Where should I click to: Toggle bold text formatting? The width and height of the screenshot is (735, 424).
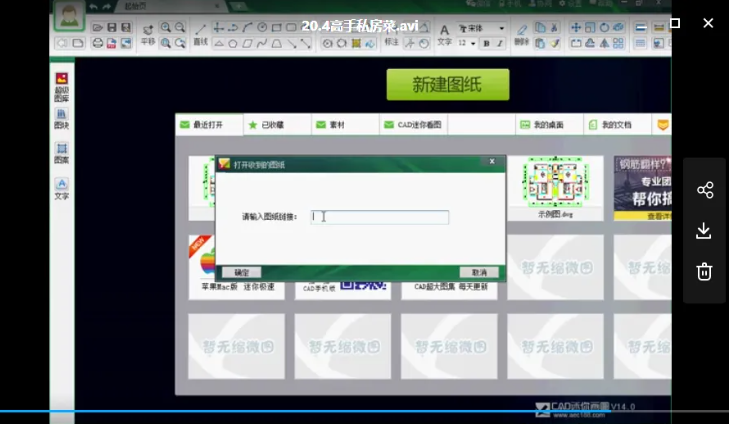click(x=487, y=44)
